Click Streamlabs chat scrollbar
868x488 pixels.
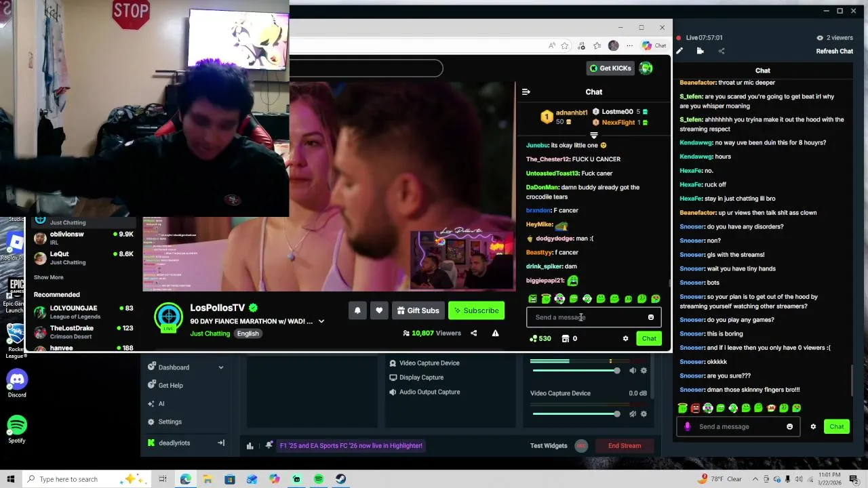click(x=852, y=381)
